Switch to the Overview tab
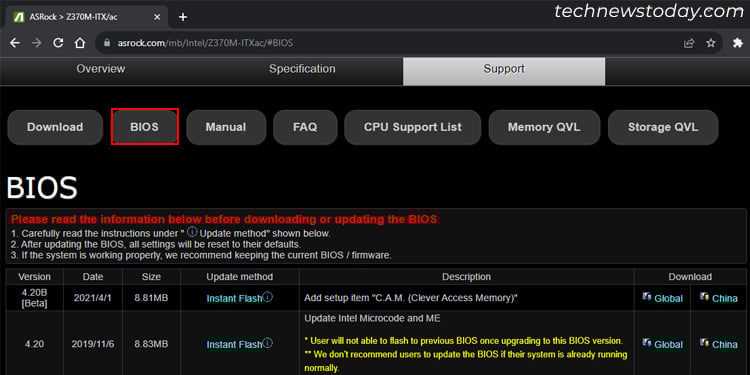This screenshot has width=750, height=375. pos(101,69)
